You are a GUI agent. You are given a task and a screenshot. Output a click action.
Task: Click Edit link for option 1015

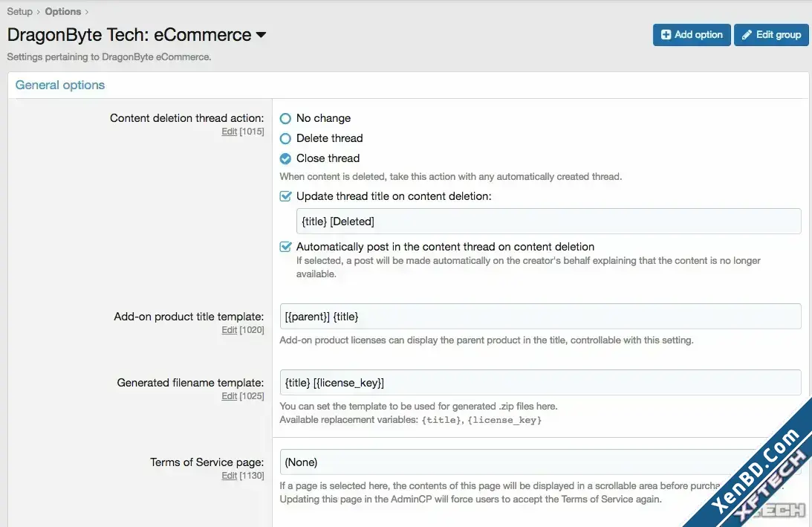coord(229,132)
